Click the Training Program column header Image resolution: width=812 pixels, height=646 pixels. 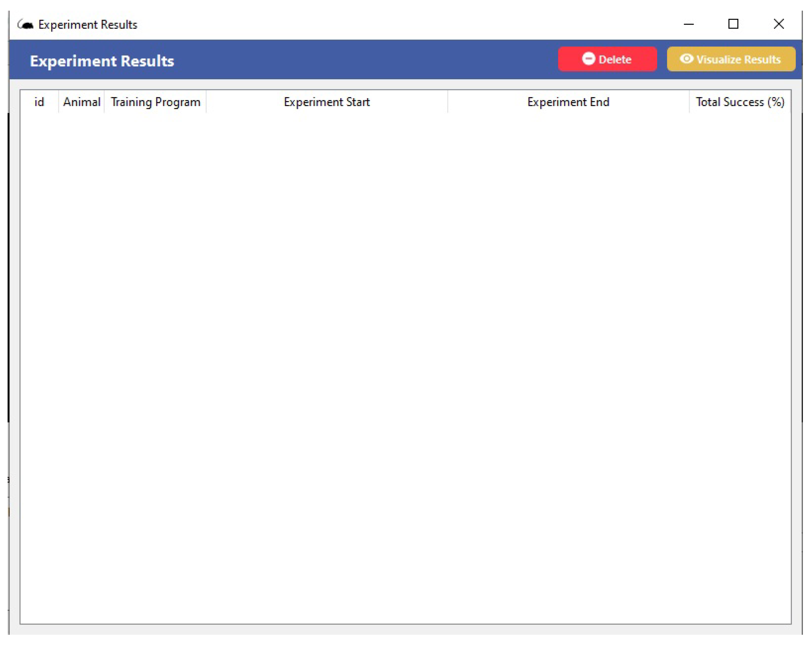(x=155, y=102)
